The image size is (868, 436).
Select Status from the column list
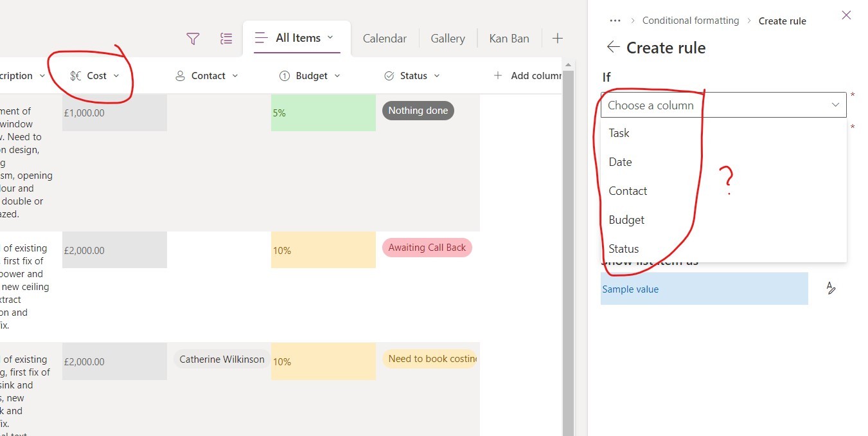tap(723, 248)
